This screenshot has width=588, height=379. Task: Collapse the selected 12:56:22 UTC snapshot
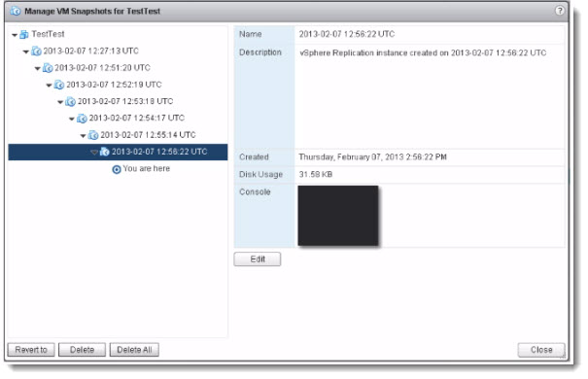[x=94, y=153]
